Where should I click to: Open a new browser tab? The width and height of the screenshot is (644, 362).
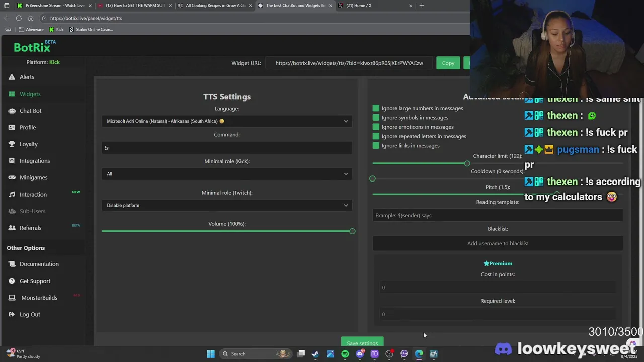[422, 6]
